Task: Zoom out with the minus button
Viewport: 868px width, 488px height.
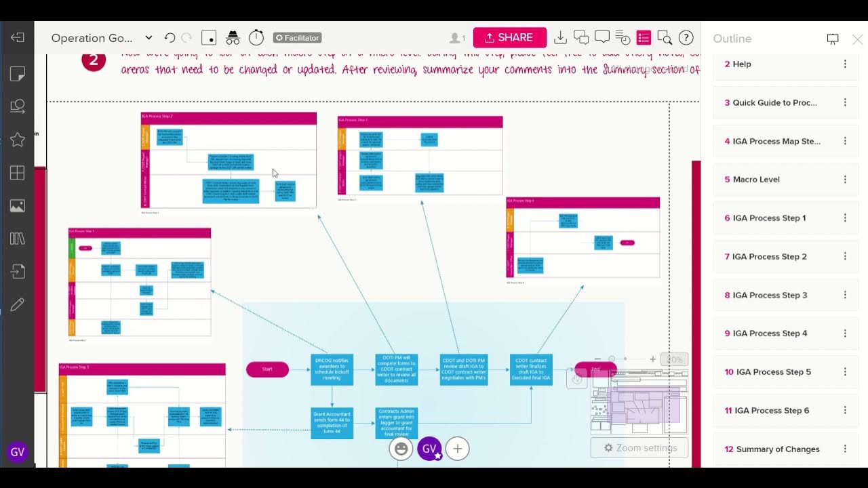Action: [597, 359]
